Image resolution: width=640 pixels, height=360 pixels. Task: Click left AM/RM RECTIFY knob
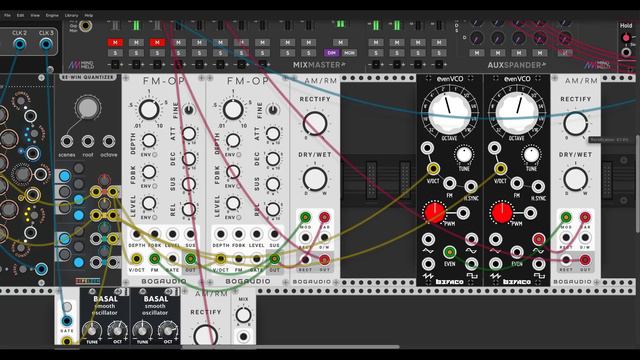pos(315,123)
